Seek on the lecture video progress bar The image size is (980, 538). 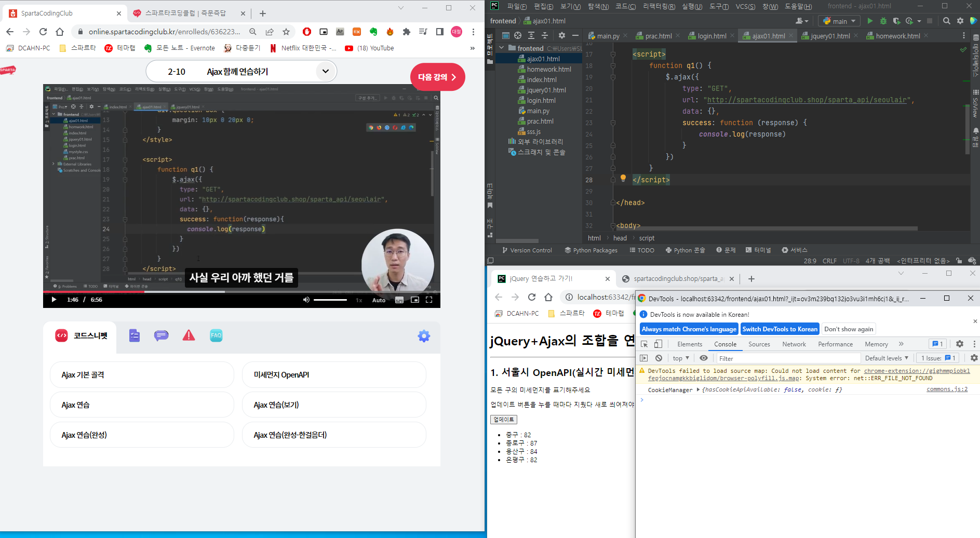click(241, 291)
